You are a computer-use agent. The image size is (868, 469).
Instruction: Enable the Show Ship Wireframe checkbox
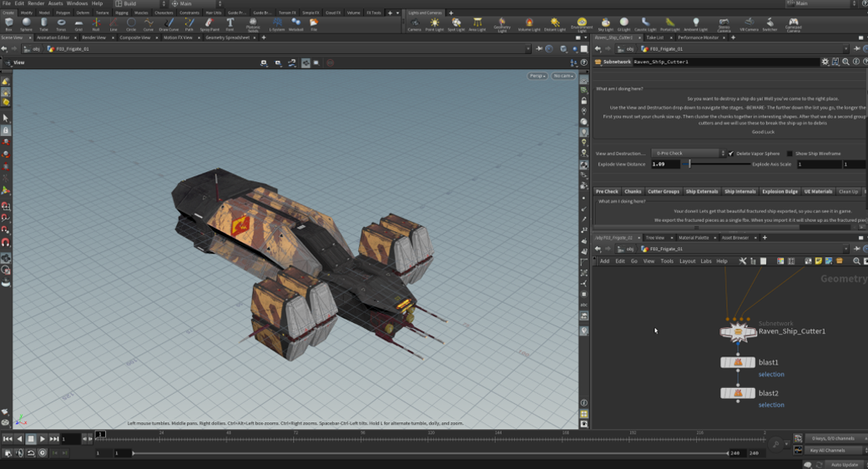pos(790,154)
